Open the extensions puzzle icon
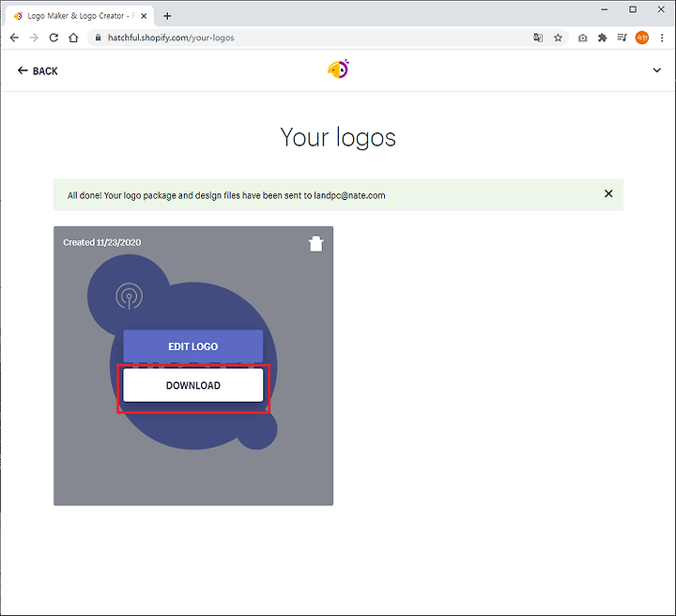 (602, 38)
